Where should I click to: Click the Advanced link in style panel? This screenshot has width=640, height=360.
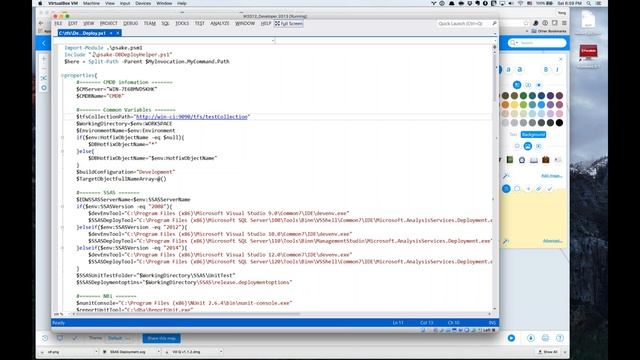point(552,241)
